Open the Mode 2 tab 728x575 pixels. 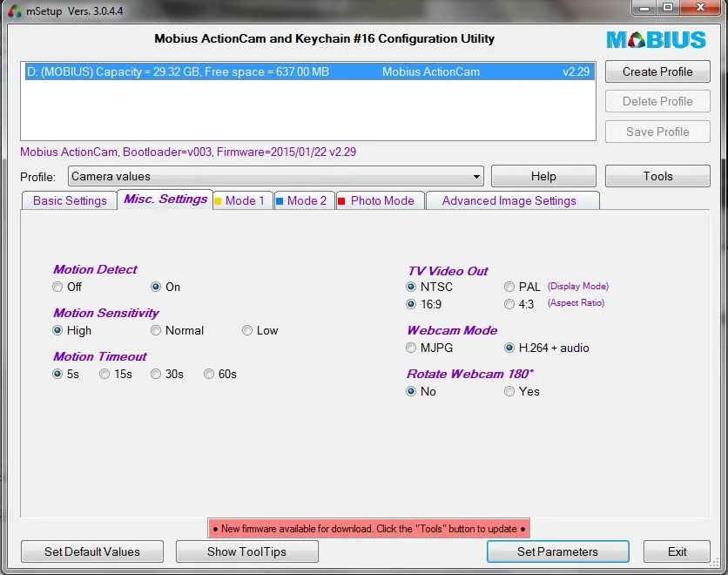coord(305,200)
